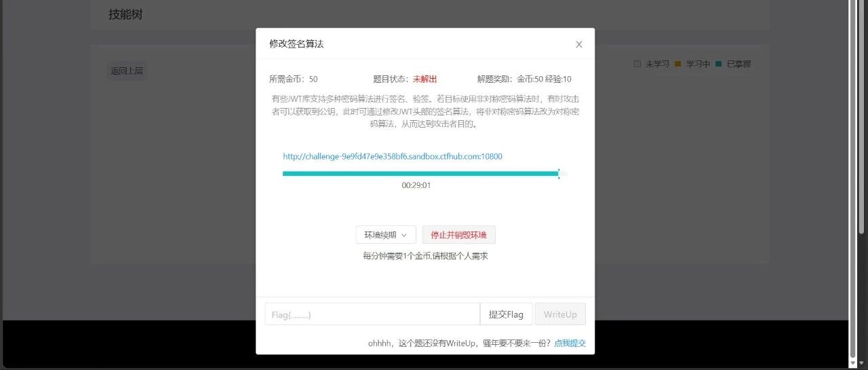The height and width of the screenshot is (370, 868).
Task: Click the 修改签名算法 dialog title
Action: click(296, 44)
